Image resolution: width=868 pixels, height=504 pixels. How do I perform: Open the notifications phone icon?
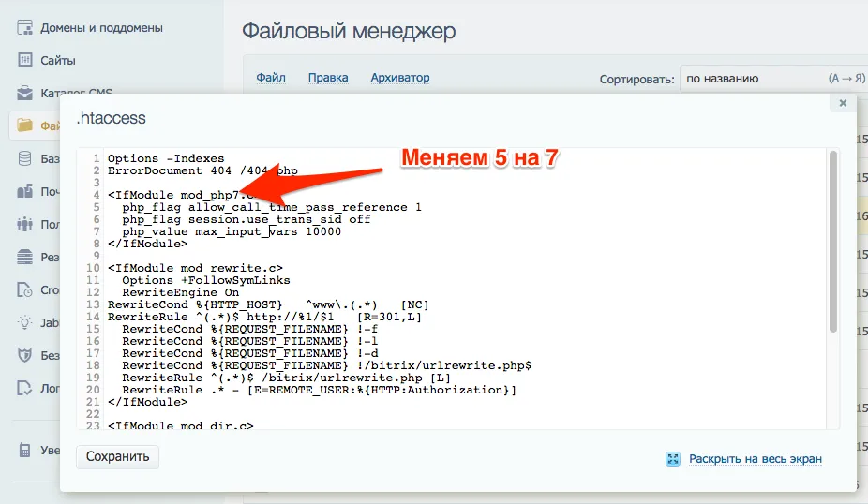(25, 450)
